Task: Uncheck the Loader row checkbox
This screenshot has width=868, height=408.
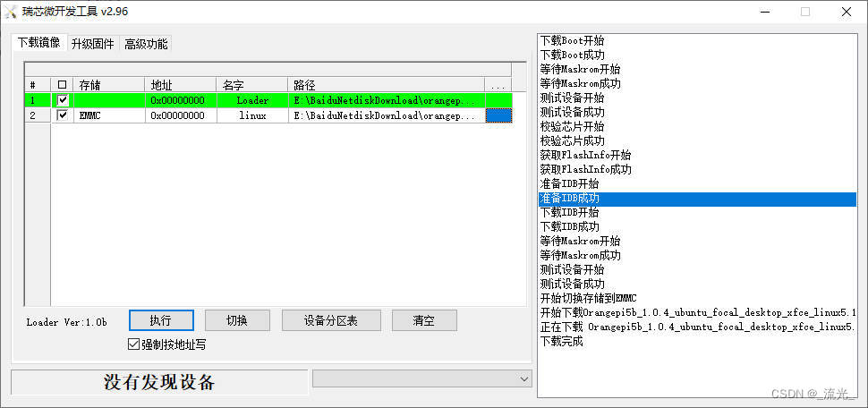Action: click(64, 100)
